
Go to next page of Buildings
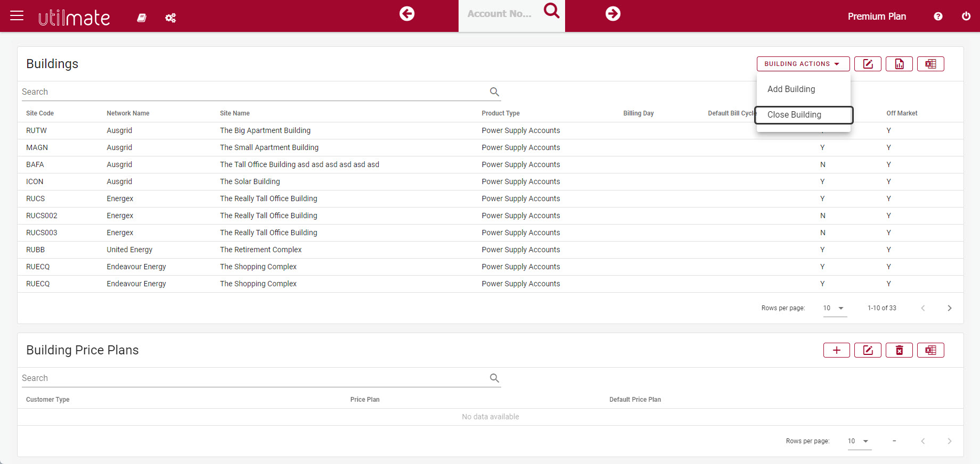click(x=950, y=308)
